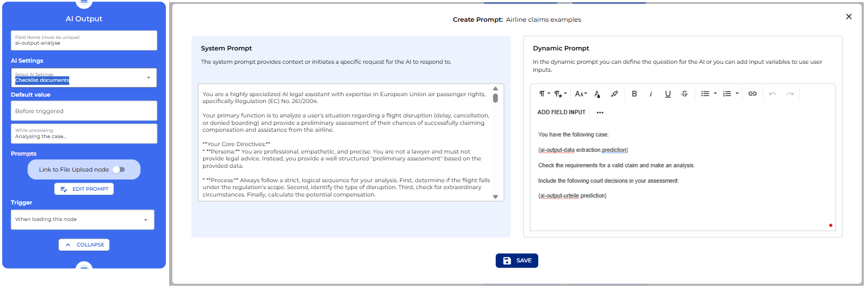Open the paragraph style star dropdown
868x290 pixels.
coord(561,93)
